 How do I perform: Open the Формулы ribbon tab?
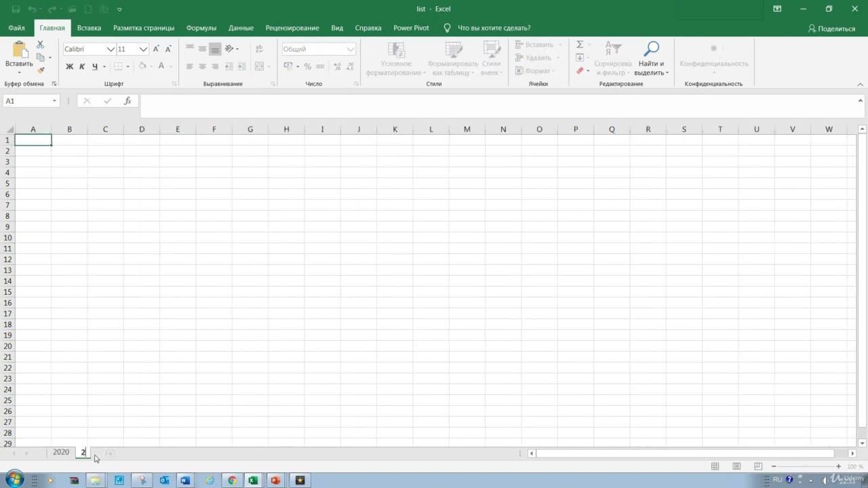click(x=201, y=28)
